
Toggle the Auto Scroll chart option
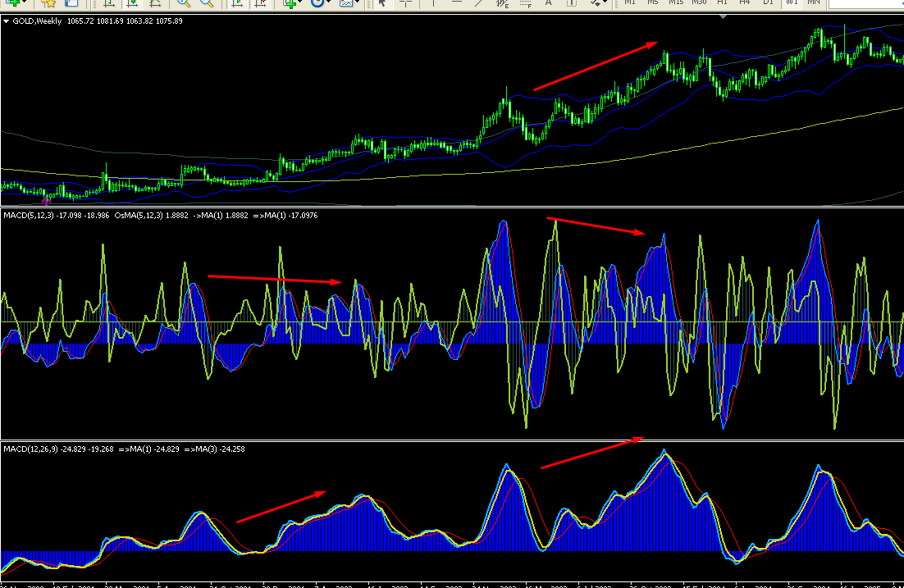point(237,3)
